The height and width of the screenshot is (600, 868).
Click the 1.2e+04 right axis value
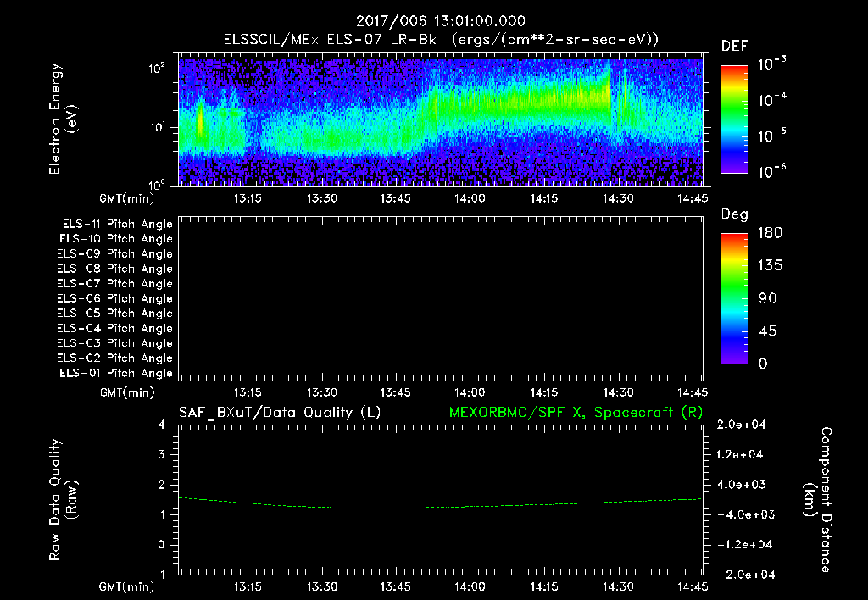click(740, 454)
